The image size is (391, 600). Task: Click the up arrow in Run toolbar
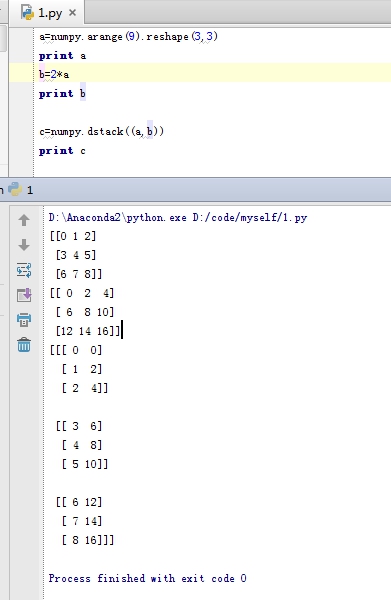tap(24, 220)
